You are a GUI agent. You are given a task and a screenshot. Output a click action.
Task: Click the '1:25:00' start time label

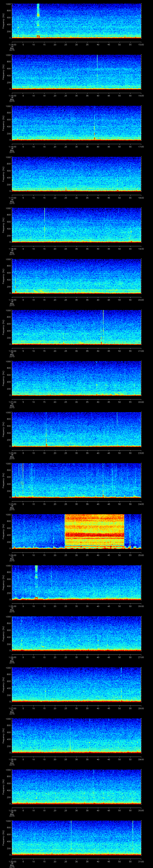click(12, 606)
